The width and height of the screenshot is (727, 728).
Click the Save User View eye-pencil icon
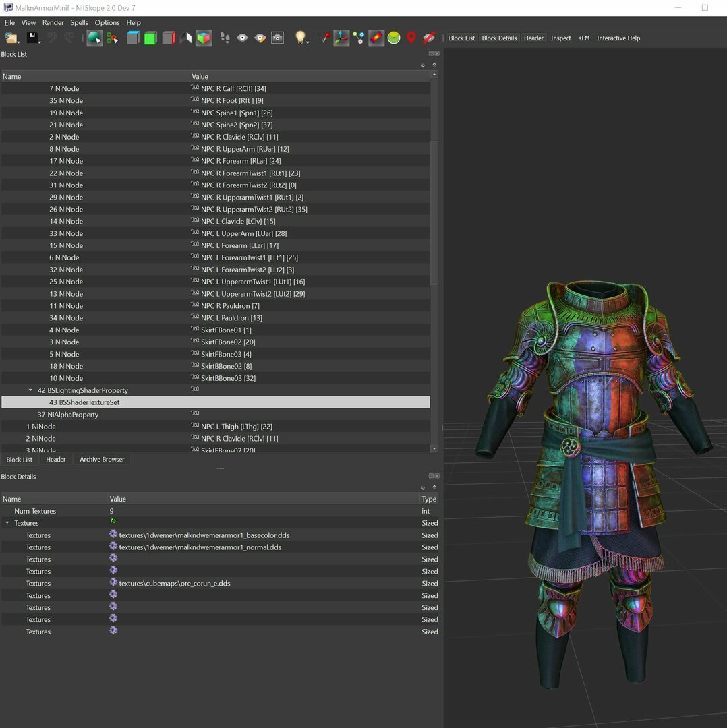click(x=260, y=38)
